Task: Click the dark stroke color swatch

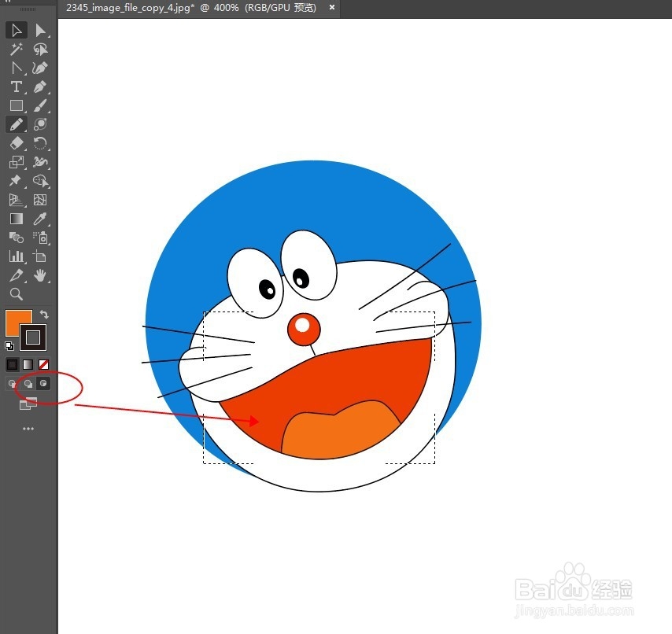Action: (x=33, y=337)
